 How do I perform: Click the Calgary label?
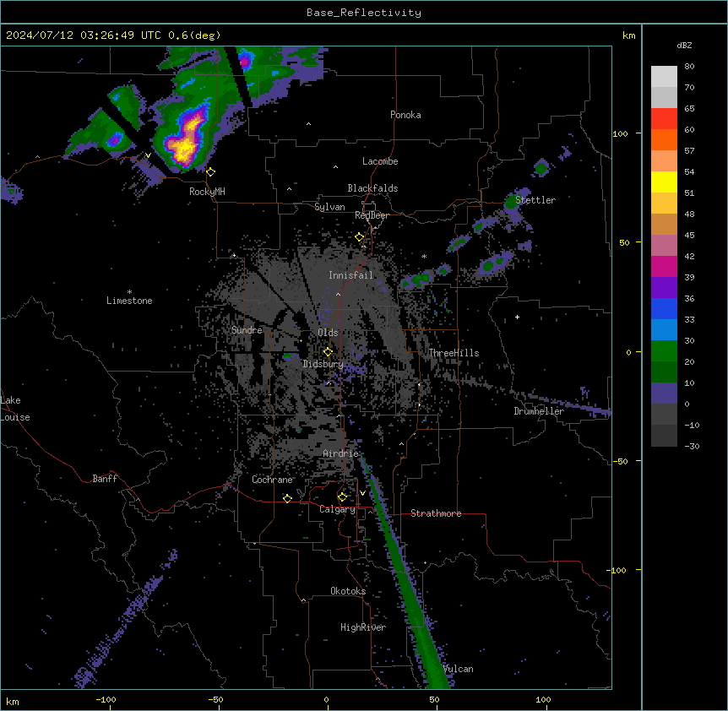[338, 509]
